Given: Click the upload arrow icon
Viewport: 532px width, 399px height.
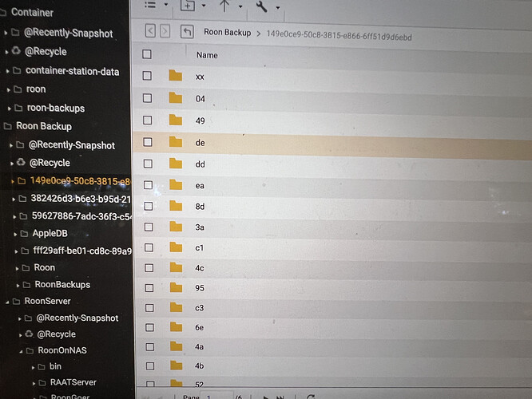Looking at the screenshot, I should click(x=224, y=6).
